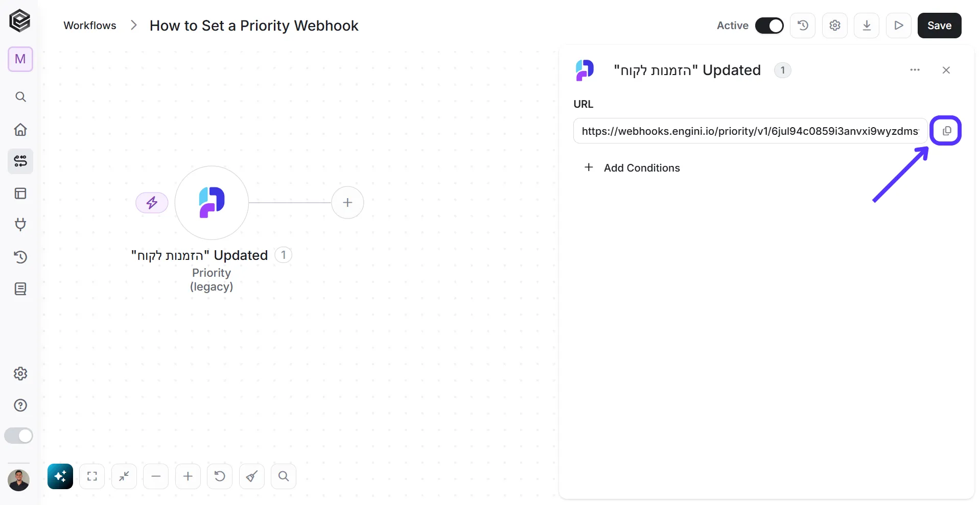Select the Priority trigger node

coord(212,203)
